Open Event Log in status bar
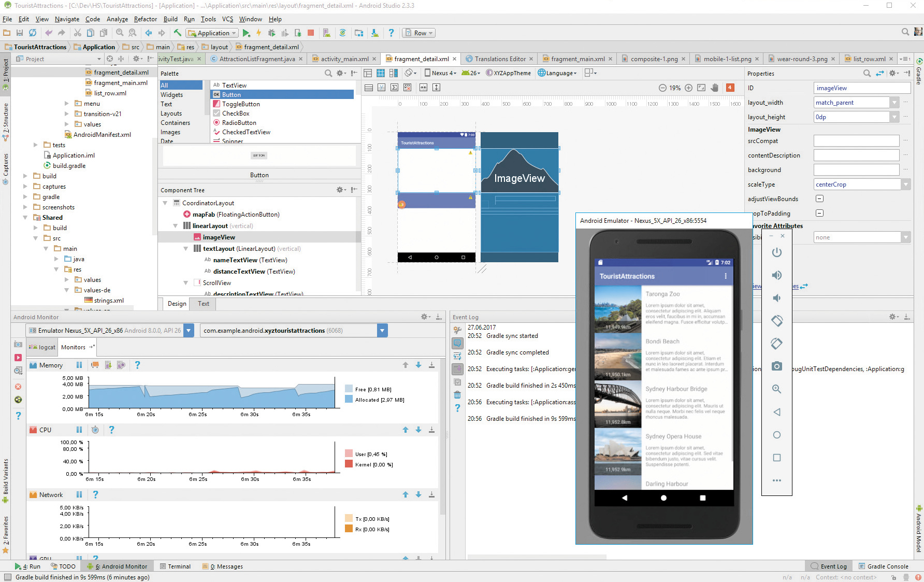 point(829,566)
